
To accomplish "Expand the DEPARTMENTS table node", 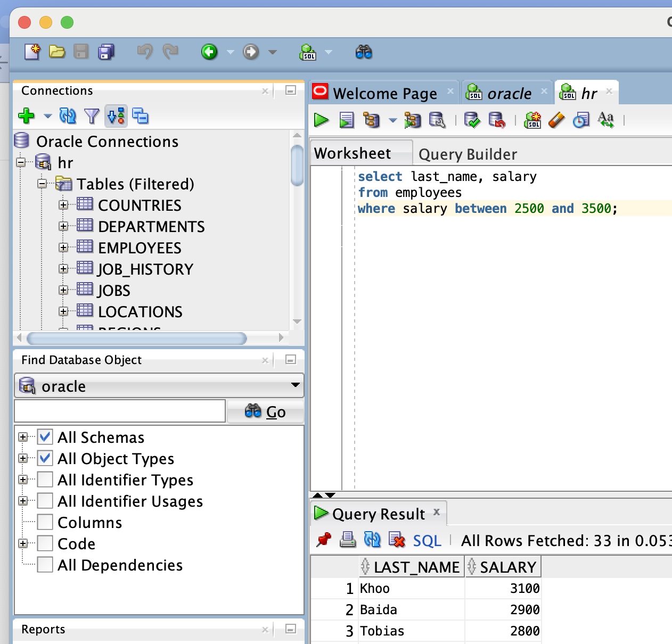I will click(x=63, y=226).
